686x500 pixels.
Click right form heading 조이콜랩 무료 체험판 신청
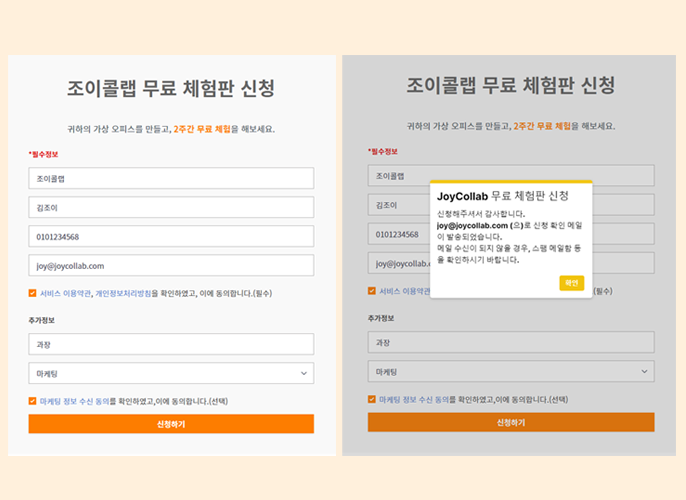511,85
